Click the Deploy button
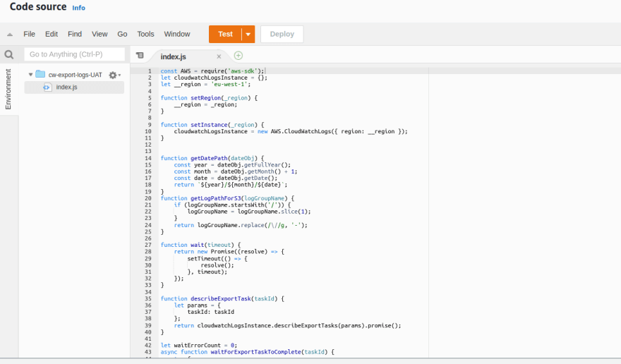 click(x=282, y=35)
